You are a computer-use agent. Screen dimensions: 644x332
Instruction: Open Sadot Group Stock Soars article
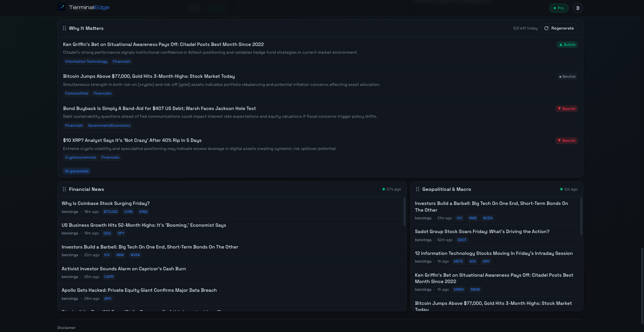point(482,231)
